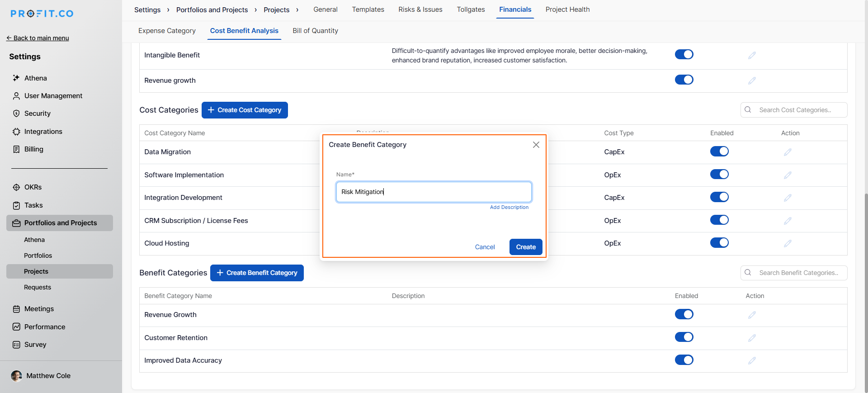This screenshot has width=868, height=393.
Task: Edit the Customer Retention benefit category
Action: click(x=752, y=338)
